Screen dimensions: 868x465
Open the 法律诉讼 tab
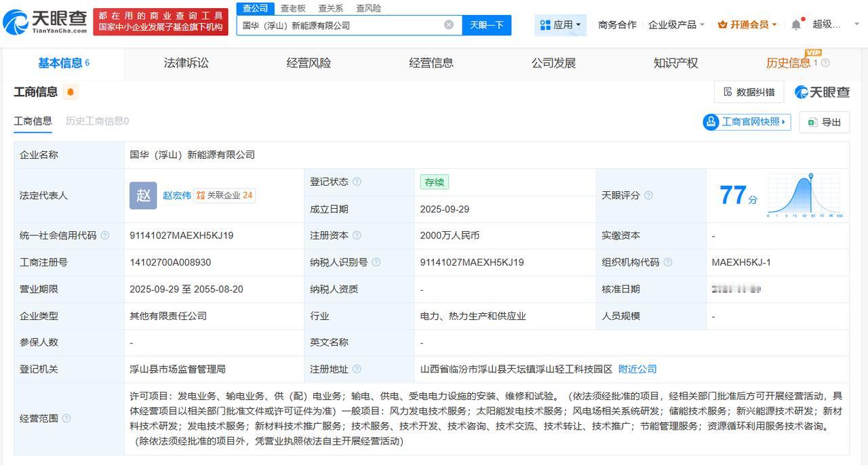186,63
